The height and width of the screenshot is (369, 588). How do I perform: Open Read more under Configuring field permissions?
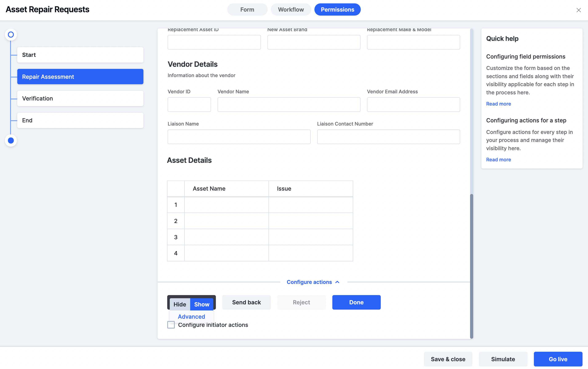pyautogui.click(x=498, y=104)
